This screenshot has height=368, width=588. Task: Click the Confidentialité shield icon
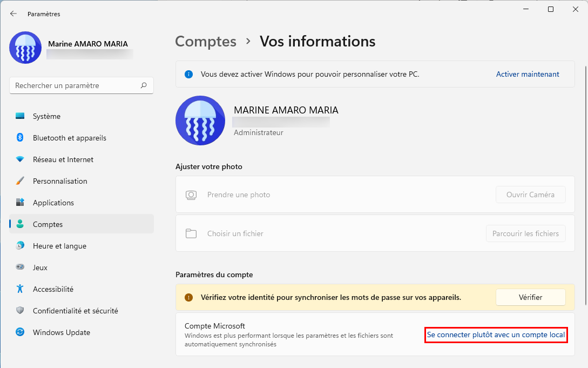click(20, 311)
